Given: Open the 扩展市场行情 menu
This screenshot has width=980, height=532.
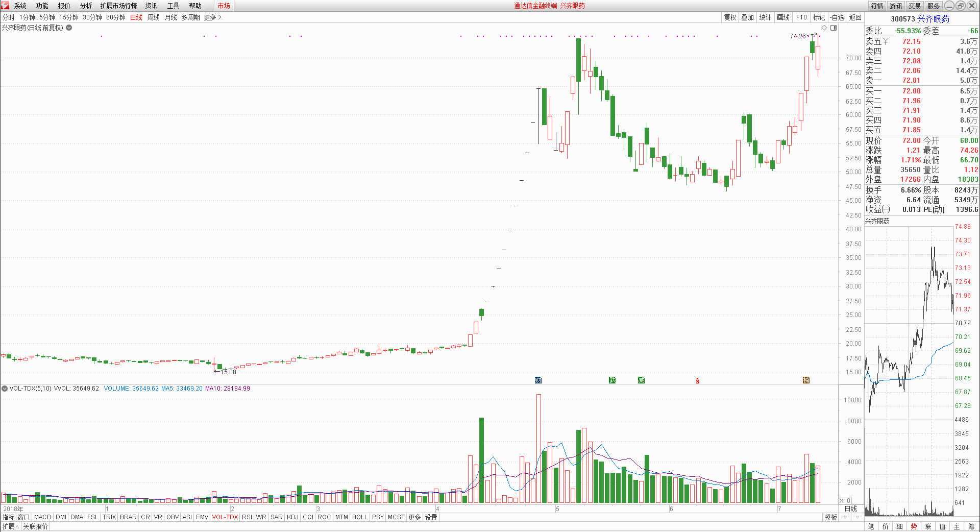Looking at the screenshot, I should pos(118,6).
